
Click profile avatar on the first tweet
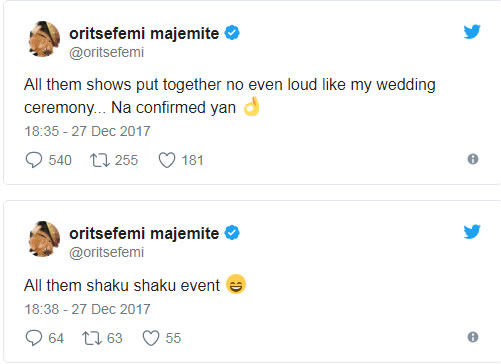44,39
